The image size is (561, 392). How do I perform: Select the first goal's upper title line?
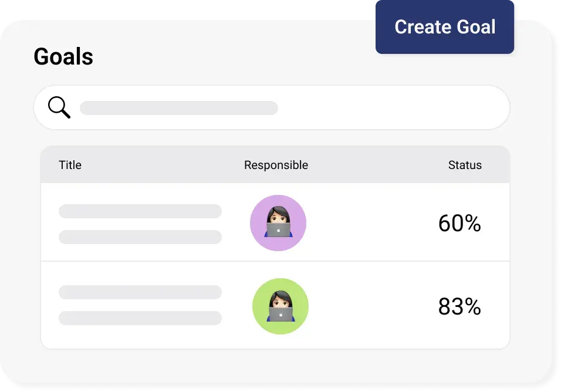(140, 211)
